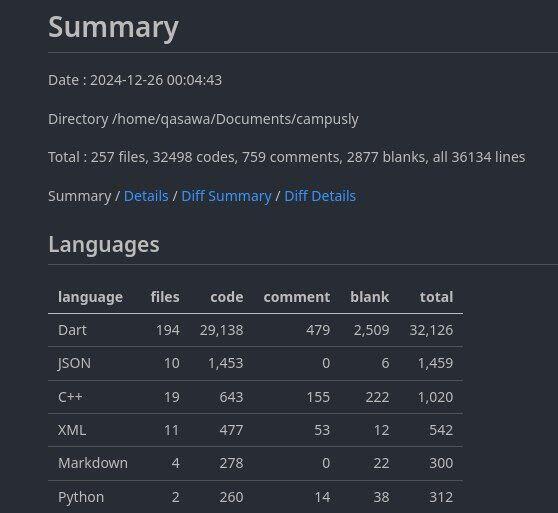Open the Details link
558x513 pixels.
146,196
